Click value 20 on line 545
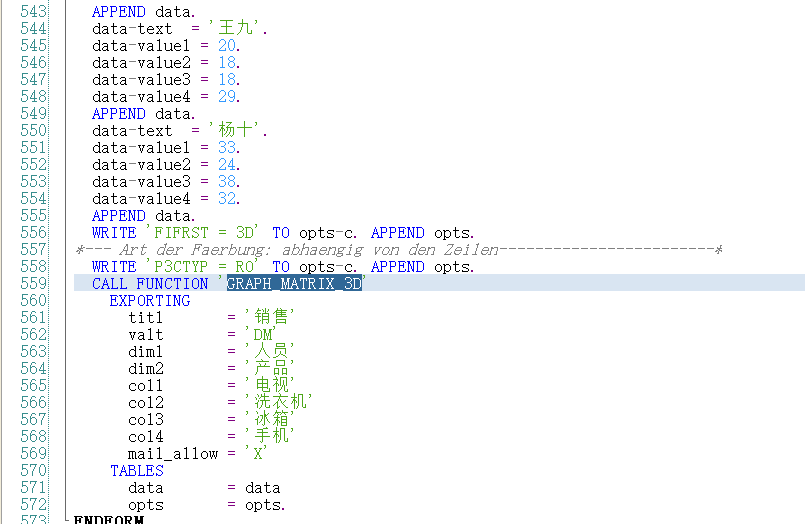Image resolution: width=805 pixels, height=524 pixels. (226, 45)
